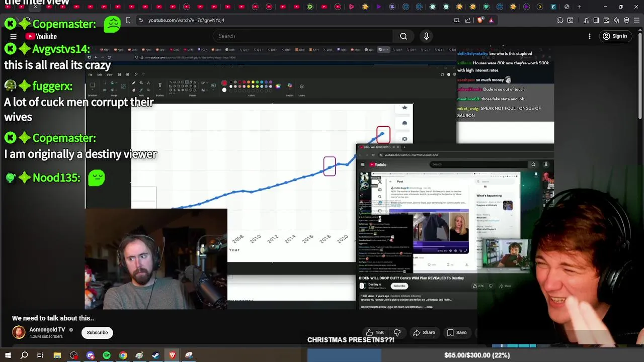Close the active tab with its X
Viewport: 644px width, 362px height.
pos(35,7)
